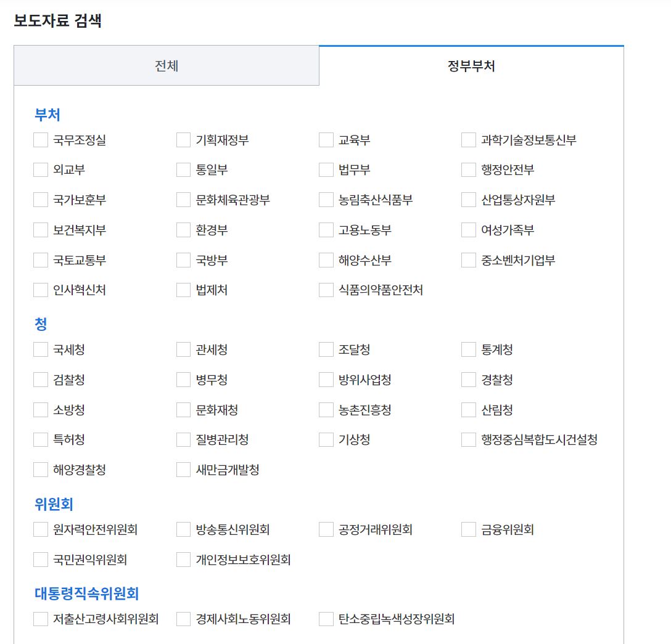Check the 국세청 checkbox
Viewport: 671px width, 644px height.
[41, 349]
